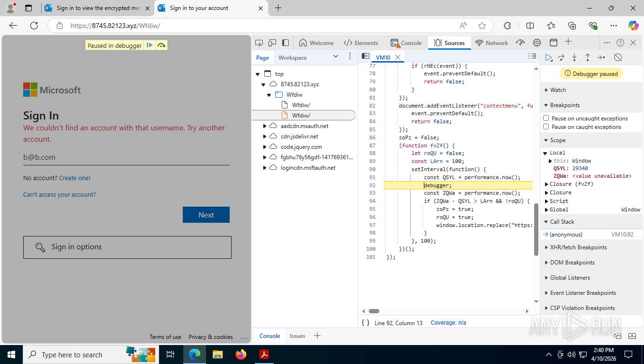Open Application tool icon in DevTools
The image size is (644, 364).
click(x=553, y=43)
